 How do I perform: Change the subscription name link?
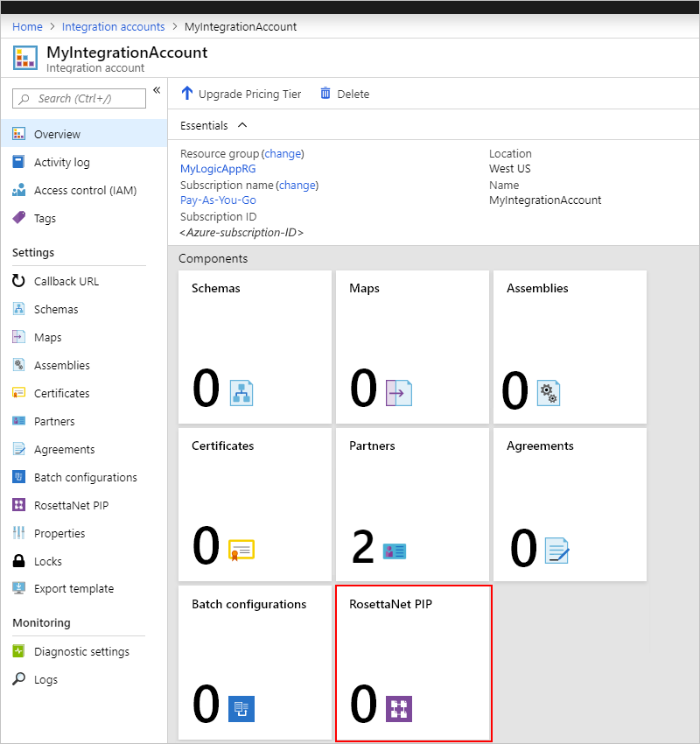point(297,185)
